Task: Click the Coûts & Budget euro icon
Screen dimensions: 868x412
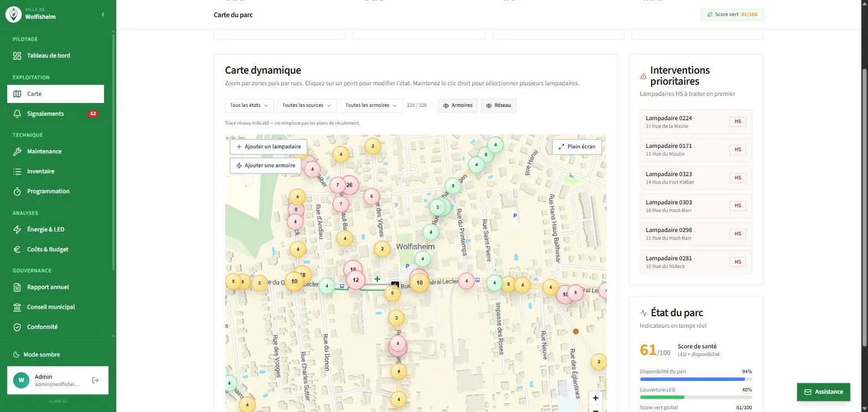Action: point(17,250)
